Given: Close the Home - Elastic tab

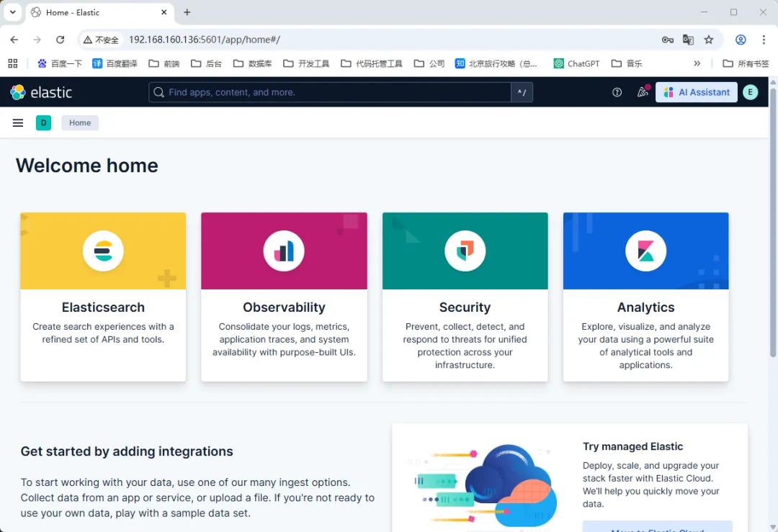Looking at the screenshot, I should (164, 12).
